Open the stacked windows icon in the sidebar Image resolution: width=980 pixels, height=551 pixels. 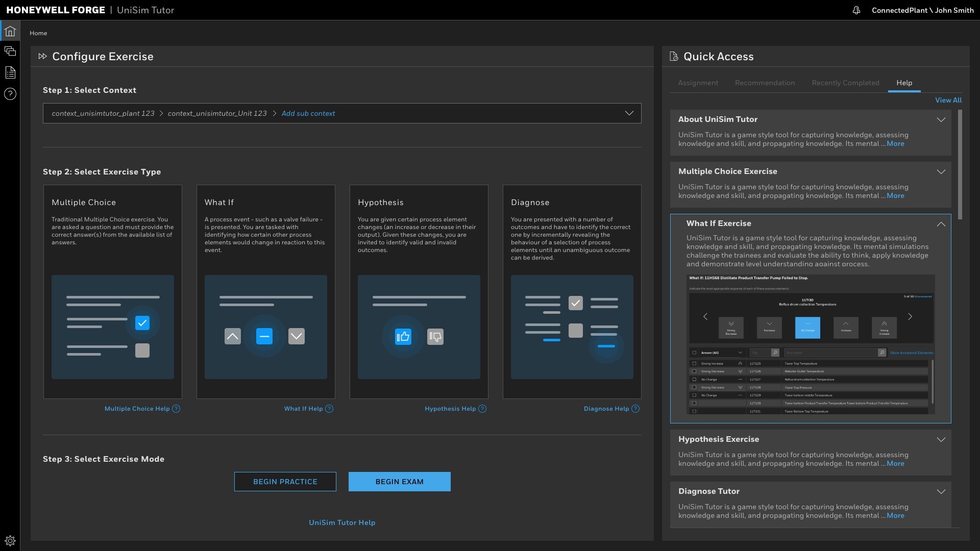point(10,51)
